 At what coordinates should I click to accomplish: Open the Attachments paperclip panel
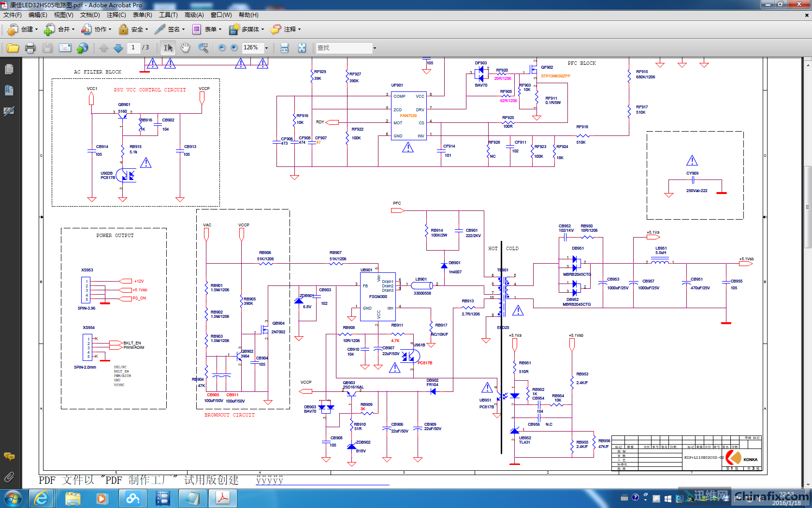tap(9, 478)
